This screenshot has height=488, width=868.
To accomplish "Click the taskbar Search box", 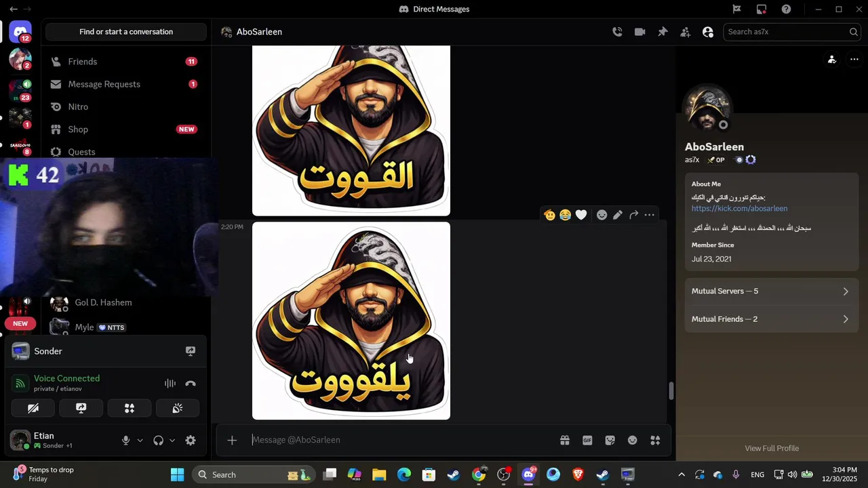I will click(252, 474).
